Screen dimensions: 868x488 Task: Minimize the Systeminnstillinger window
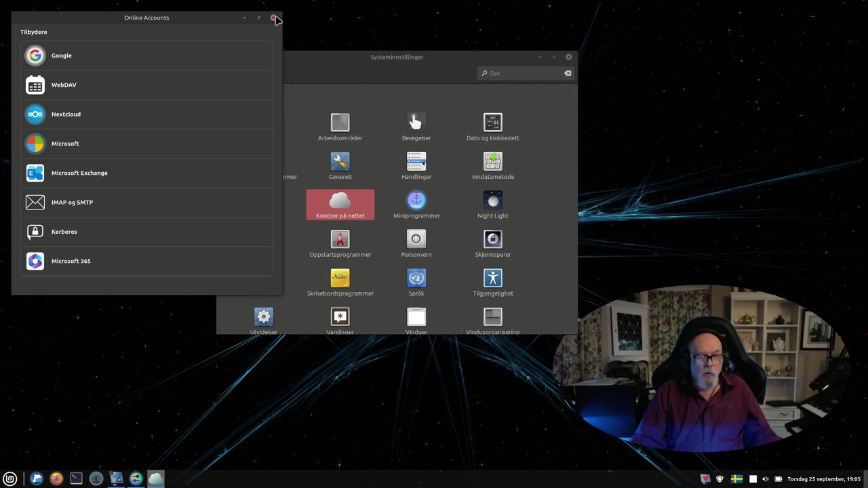tap(540, 57)
